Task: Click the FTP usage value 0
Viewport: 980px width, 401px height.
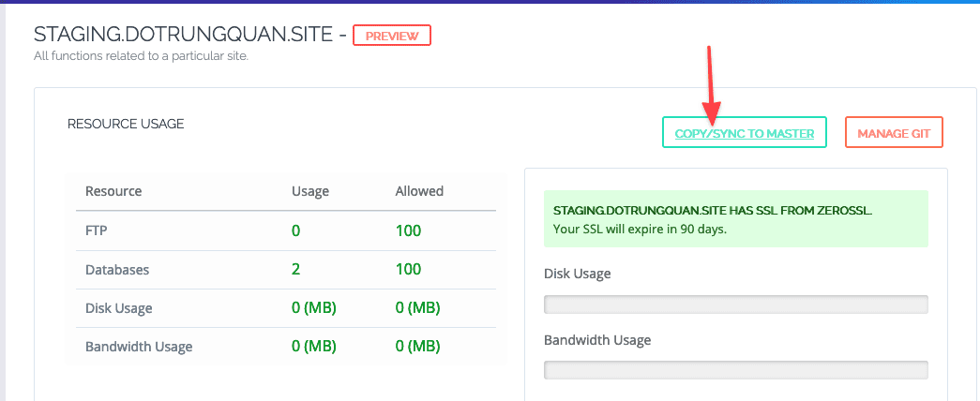Action: tap(296, 230)
